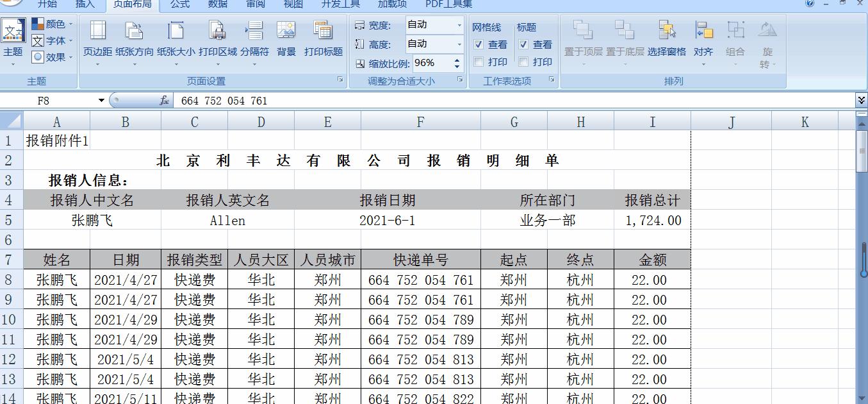Open the 视图 (View) ribbon tab

pyautogui.click(x=292, y=5)
